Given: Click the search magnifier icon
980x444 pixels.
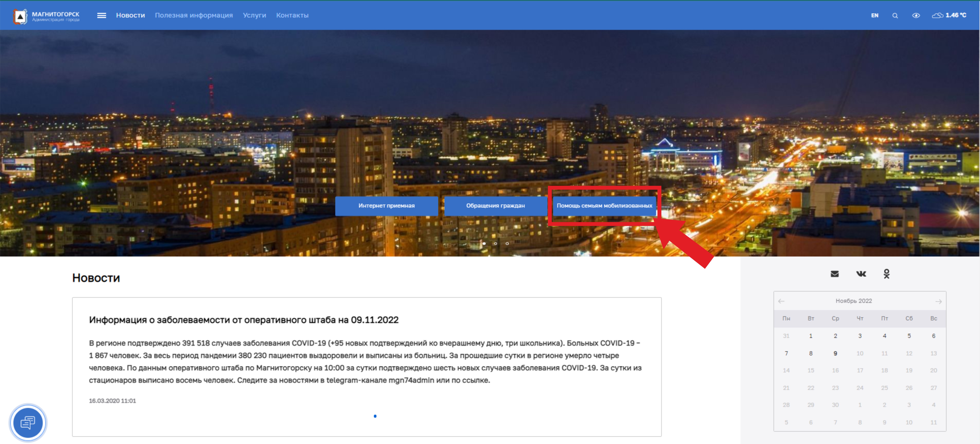Looking at the screenshot, I should click(x=895, y=16).
